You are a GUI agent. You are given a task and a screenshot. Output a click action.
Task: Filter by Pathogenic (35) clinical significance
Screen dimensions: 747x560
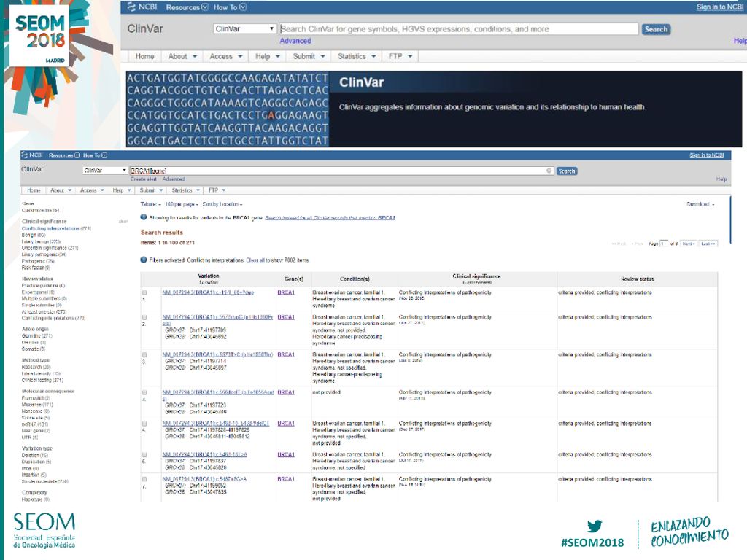[x=38, y=261]
